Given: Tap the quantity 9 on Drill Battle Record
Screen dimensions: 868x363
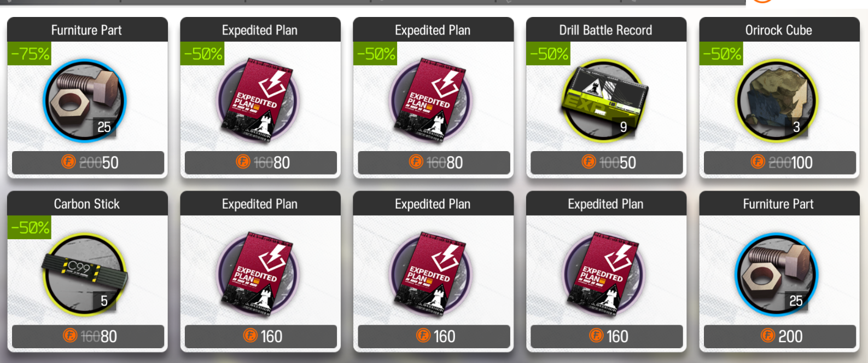Looking at the screenshot, I should 623,127.
